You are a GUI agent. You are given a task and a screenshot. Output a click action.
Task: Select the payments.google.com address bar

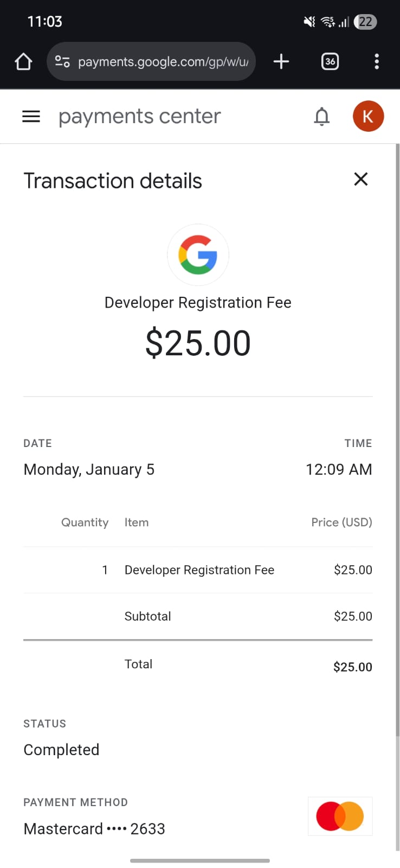(x=163, y=61)
